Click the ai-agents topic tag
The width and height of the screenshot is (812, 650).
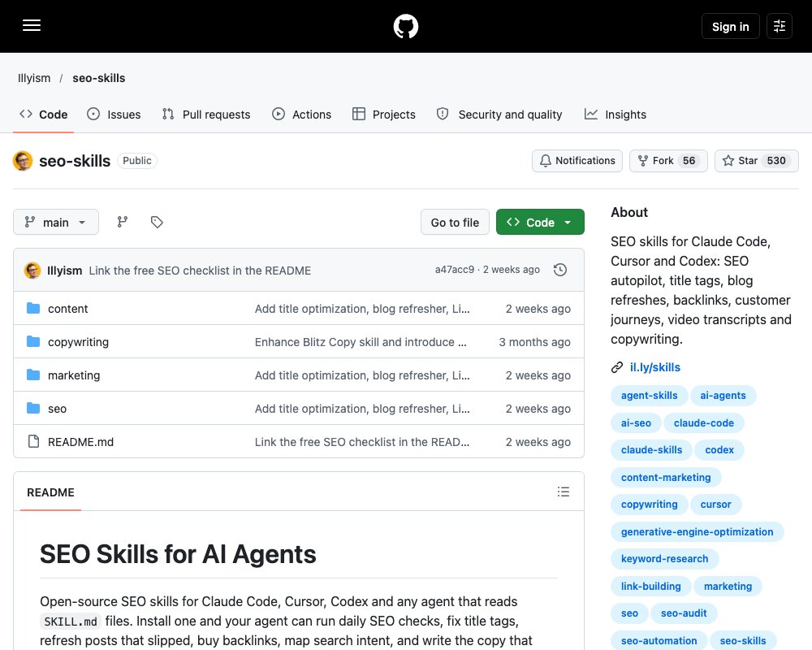(723, 396)
